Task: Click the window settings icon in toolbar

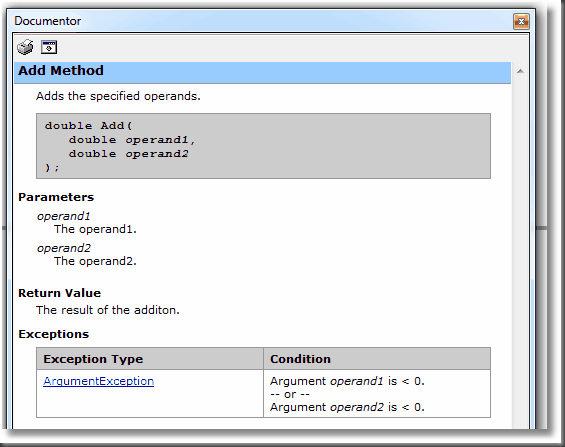Action: pyautogui.click(x=49, y=47)
